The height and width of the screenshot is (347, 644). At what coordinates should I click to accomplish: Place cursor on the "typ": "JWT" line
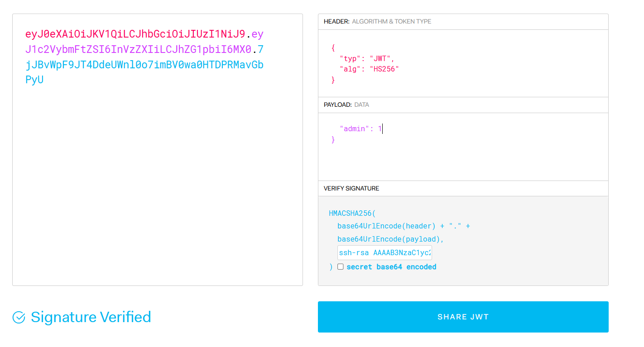coord(367,58)
